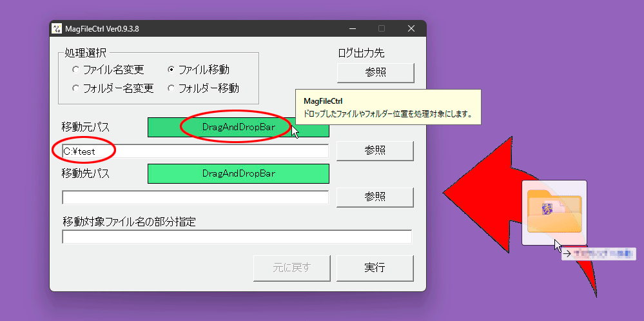Screen dimensions: 644x321
Task: Minimize the MagFileCtrl window
Action: 353,29
